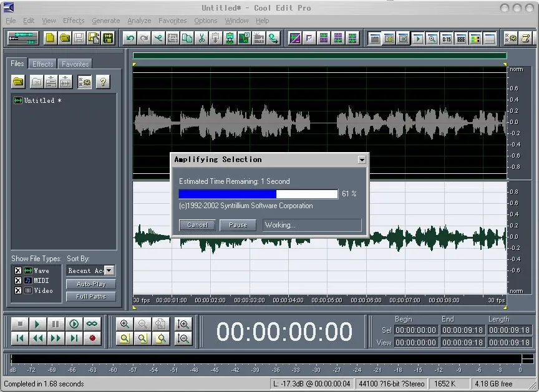Open the Edit menu
The width and height of the screenshot is (539, 392).
pos(29,21)
